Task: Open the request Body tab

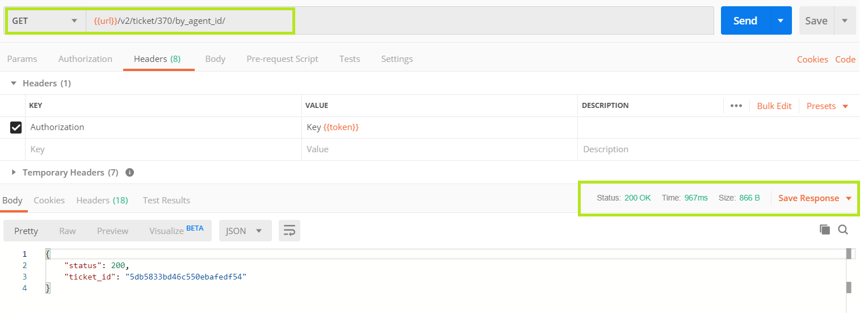Action: click(x=215, y=59)
